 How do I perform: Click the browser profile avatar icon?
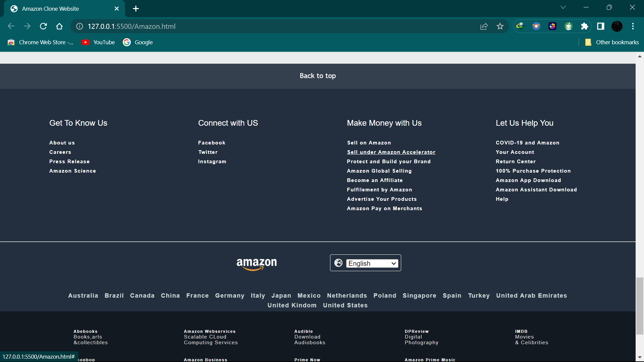point(617,26)
